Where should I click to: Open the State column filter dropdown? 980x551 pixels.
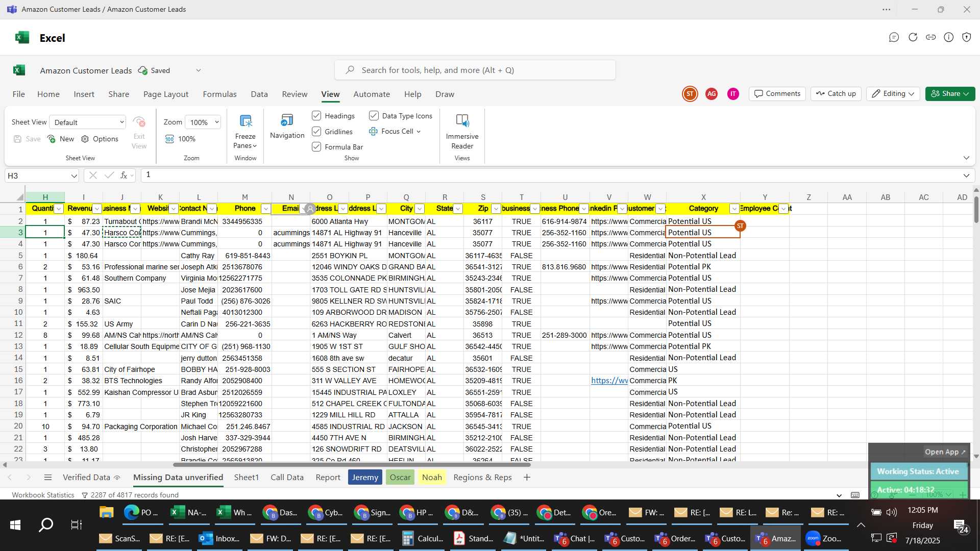[x=458, y=209]
